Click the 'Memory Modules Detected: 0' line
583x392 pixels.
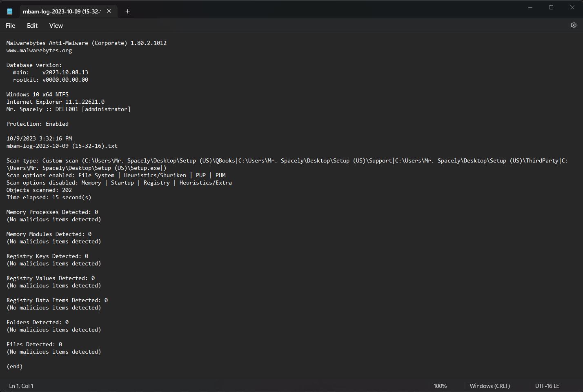point(49,234)
